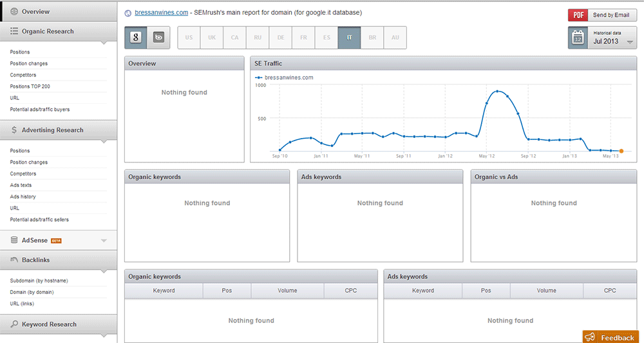
Task: Open URL under Organic Research
Action: coord(15,98)
